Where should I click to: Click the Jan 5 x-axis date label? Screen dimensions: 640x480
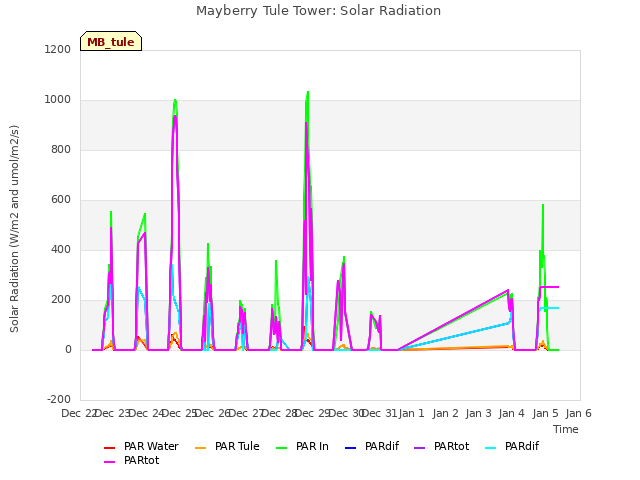[x=546, y=413]
